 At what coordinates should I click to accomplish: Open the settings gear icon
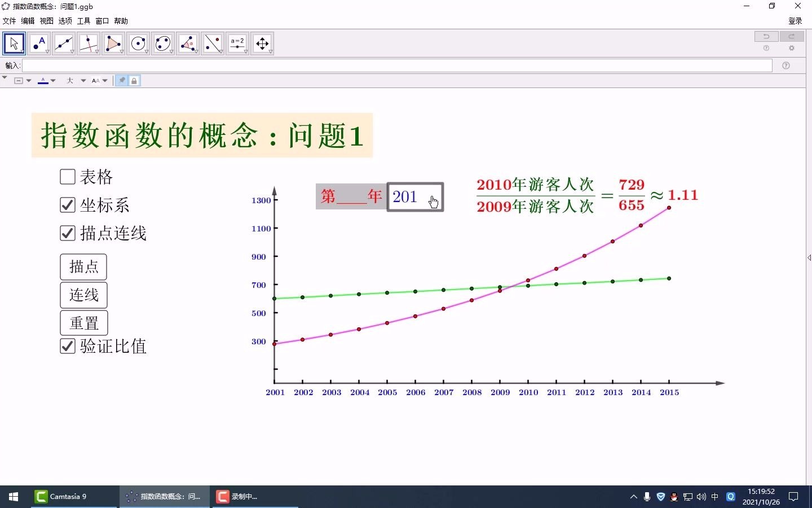pos(792,49)
